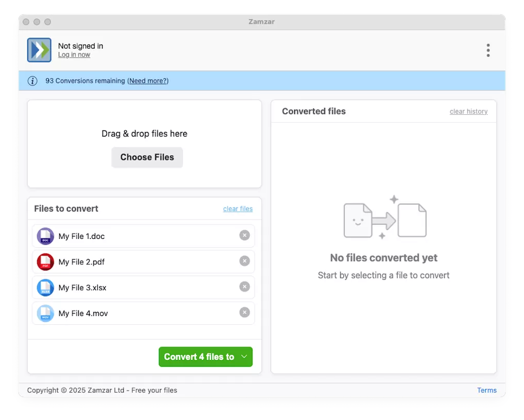Click the XLSX icon of My File 3.xlsx
The image size is (524, 420).
coord(46,288)
